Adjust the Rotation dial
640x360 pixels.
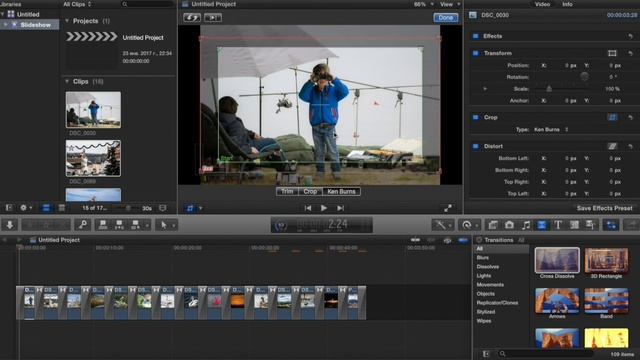tap(584, 77)
